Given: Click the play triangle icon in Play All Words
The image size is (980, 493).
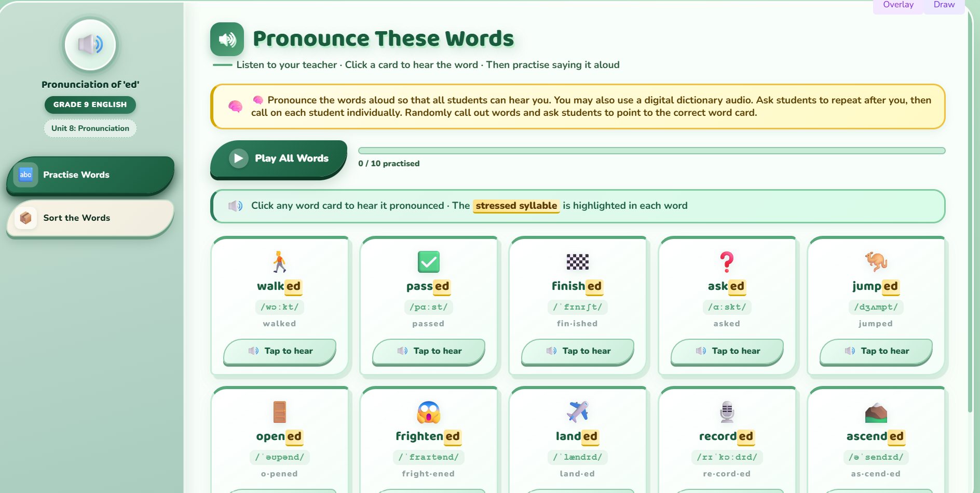Looking at the screenshot, I should [x=238, y=158].
